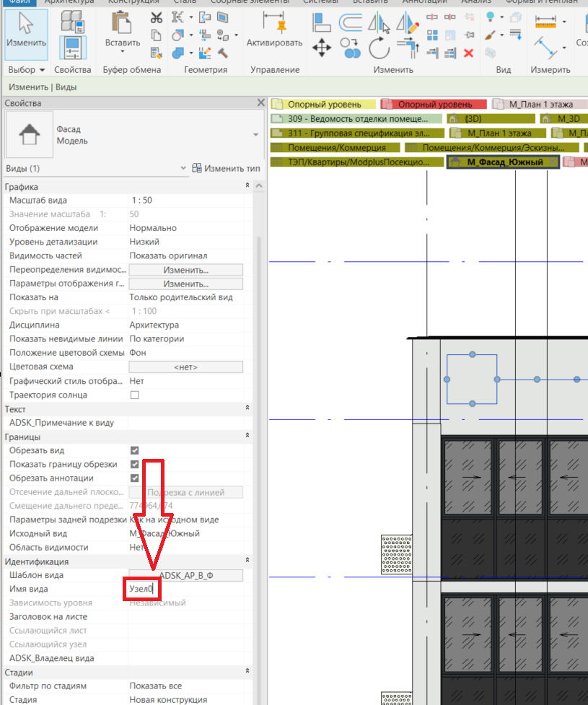588x705 pixels.
Task: Close the Свойства panel
Action: [260, 102]
